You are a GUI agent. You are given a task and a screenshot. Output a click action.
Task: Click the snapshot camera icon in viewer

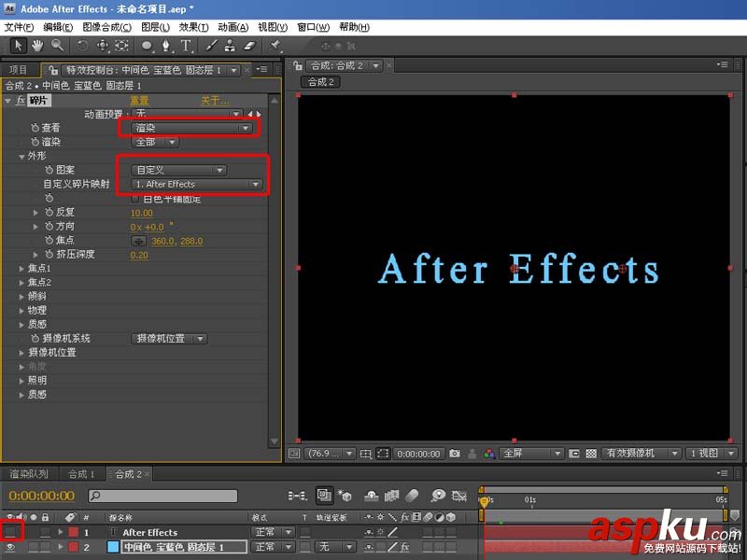tap(455, 454)
